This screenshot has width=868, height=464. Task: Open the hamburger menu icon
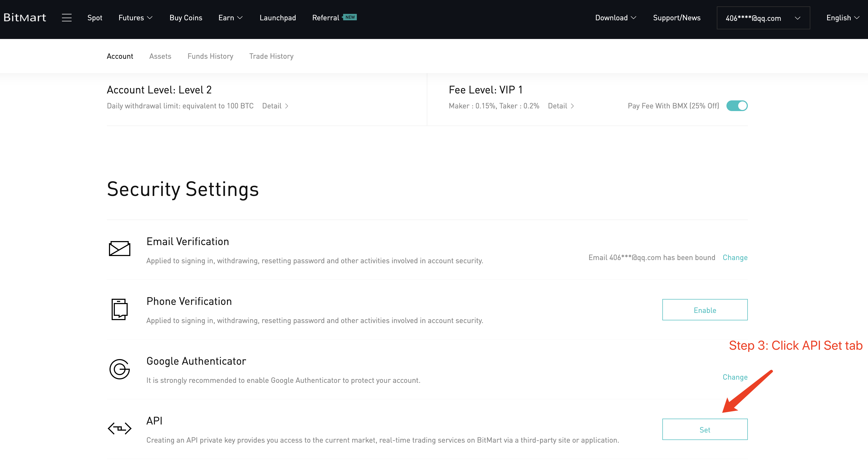67,18
